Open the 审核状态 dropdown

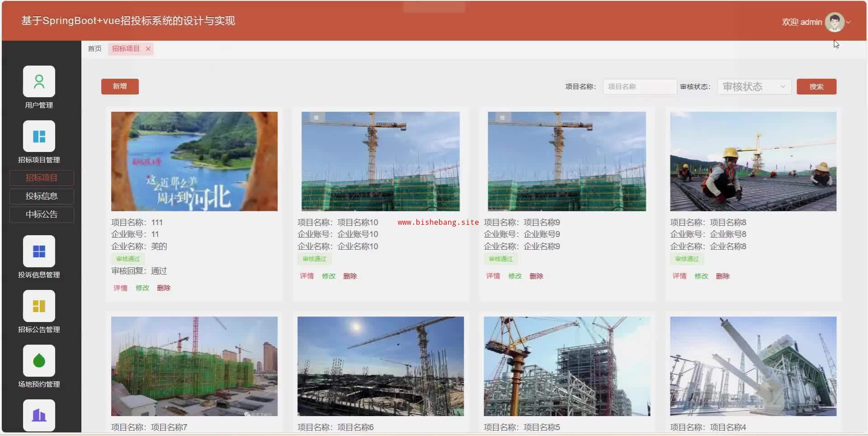pyautogui.click(x=754, y=86)
